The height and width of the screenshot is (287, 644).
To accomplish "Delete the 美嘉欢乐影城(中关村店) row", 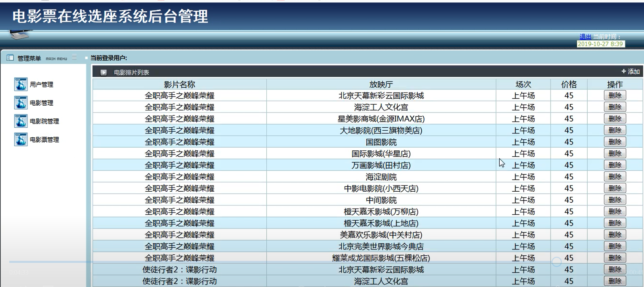I will click(x=615, y=235).
